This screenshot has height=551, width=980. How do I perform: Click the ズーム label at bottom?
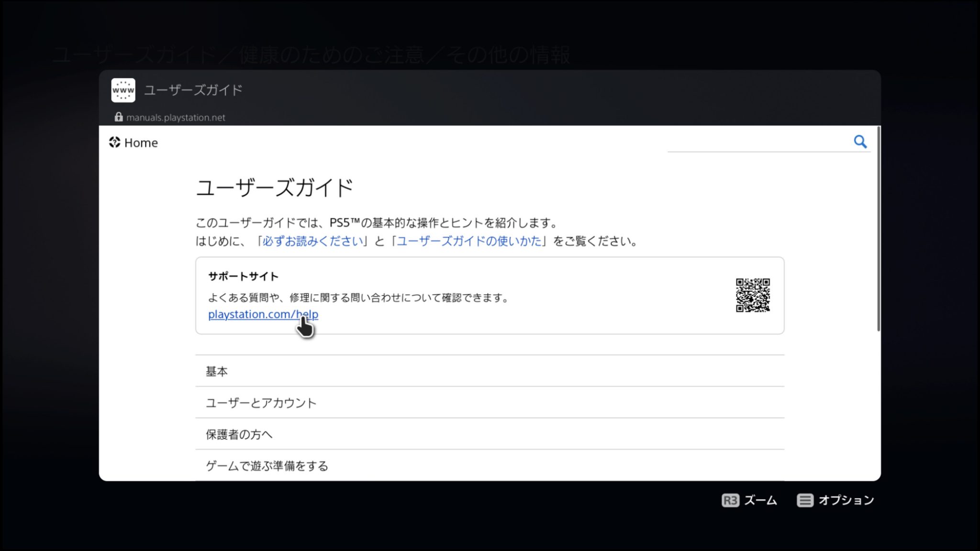(x=760, y=500)
